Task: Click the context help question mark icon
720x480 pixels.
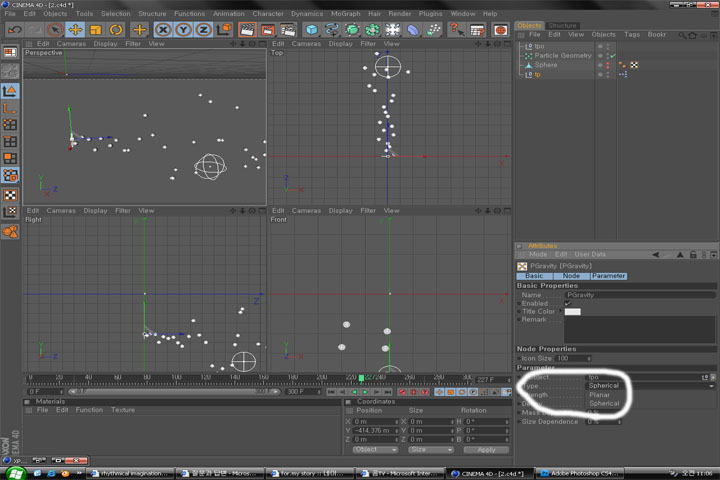Action: pyautogui.click(x=456, y=30)
